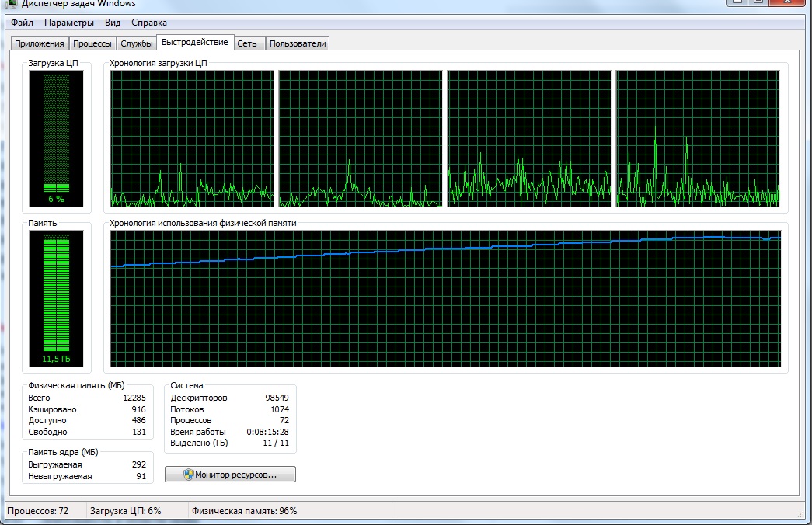Open the Справка menu

click(148, 23)
